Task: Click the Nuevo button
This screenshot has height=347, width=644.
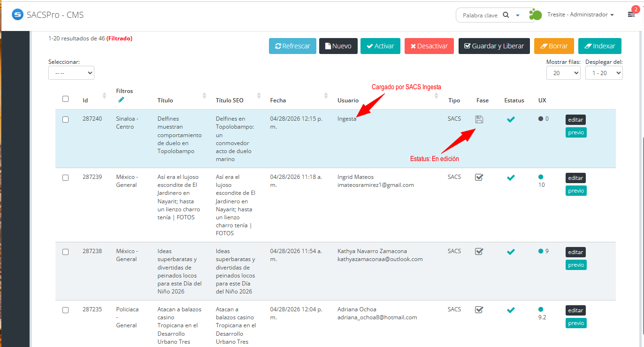Action: click(338, 46)
